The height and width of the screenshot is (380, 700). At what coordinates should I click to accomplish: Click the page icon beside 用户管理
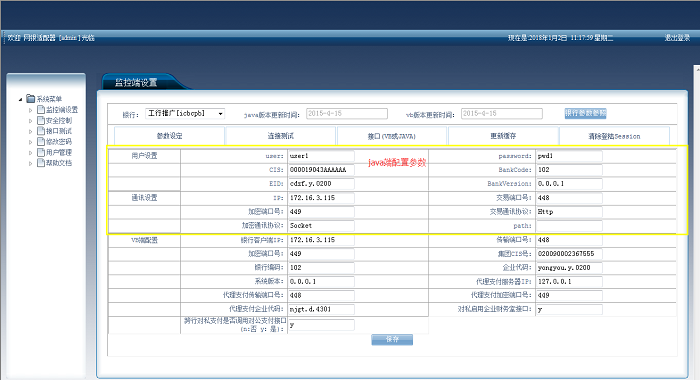click(x=41, y=152)
